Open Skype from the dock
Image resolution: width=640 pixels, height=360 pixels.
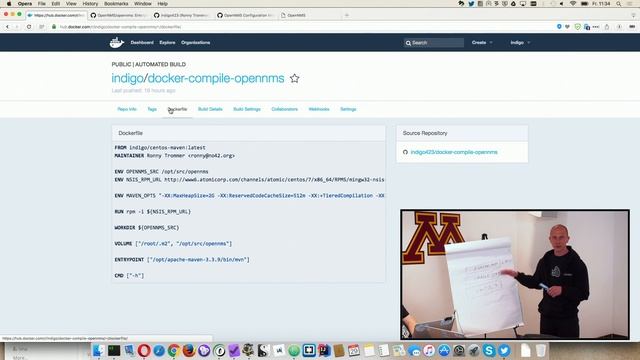click(489, 351)
